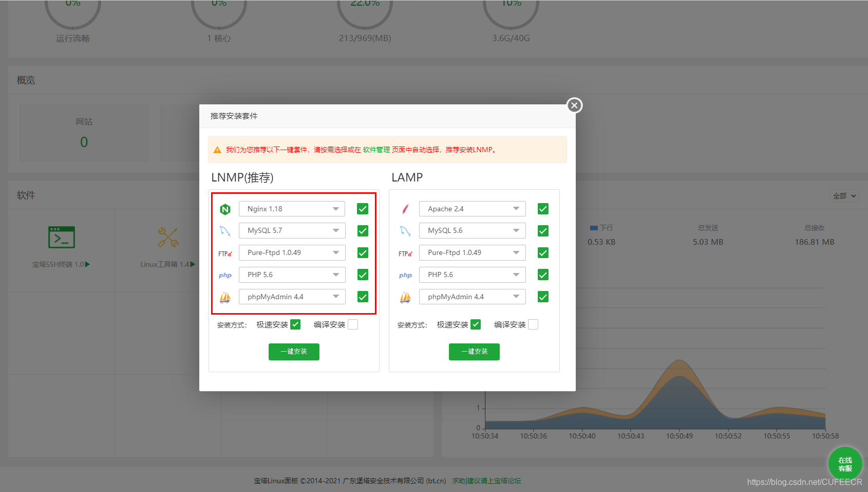Click the 213/969(MB) memory usage text
This screenshot has width=868, height=492.
pyautogui.click(x=365, y=38)
